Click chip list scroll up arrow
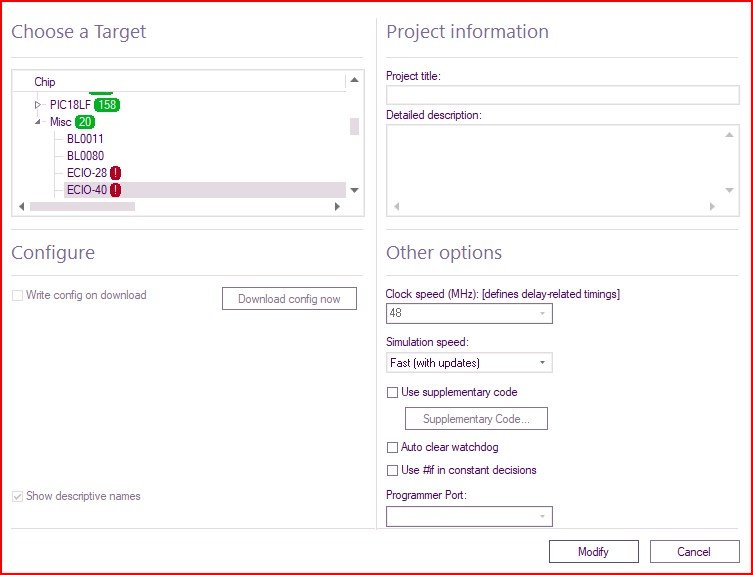The height and width of the screenshot is (575, 753). click(x=354, y=80)
